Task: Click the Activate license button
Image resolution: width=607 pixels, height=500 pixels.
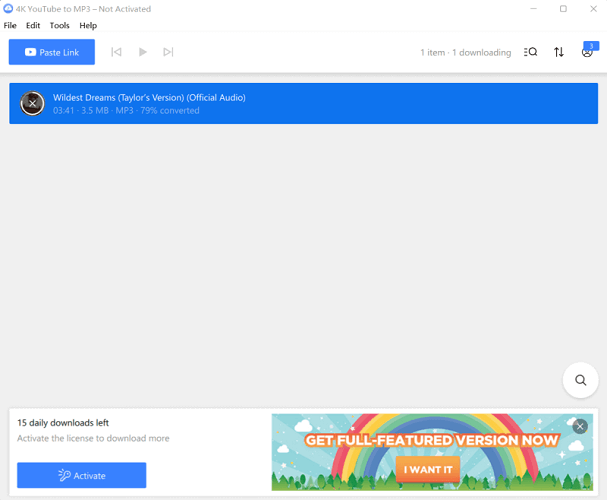Action: (82, 475)
